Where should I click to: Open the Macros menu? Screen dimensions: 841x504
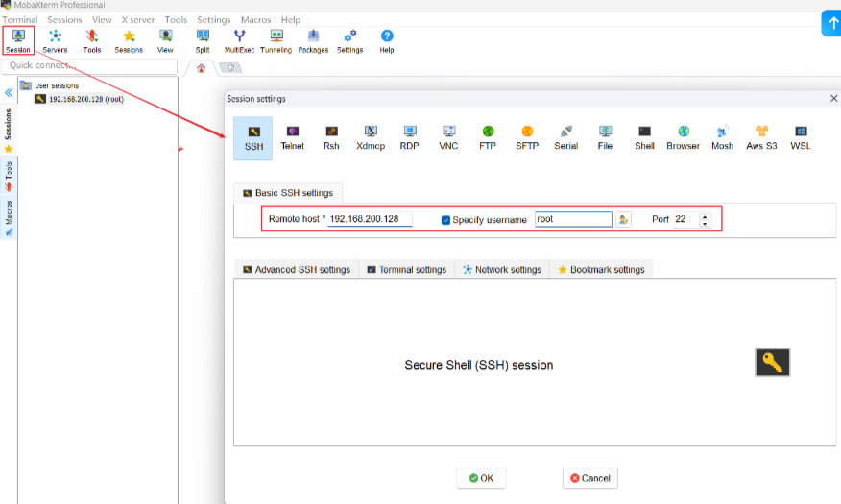[x=254, y=19]
